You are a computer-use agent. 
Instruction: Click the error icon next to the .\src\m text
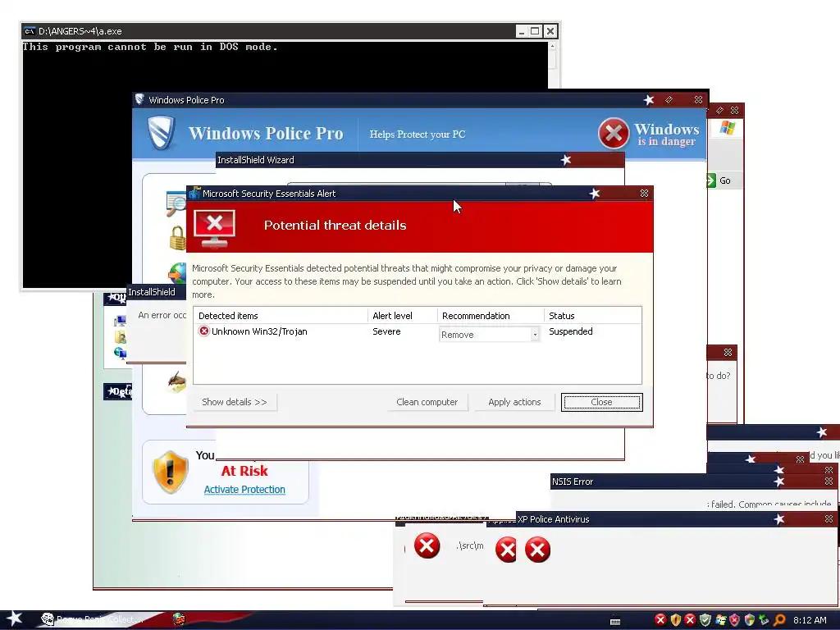point(427,546)
